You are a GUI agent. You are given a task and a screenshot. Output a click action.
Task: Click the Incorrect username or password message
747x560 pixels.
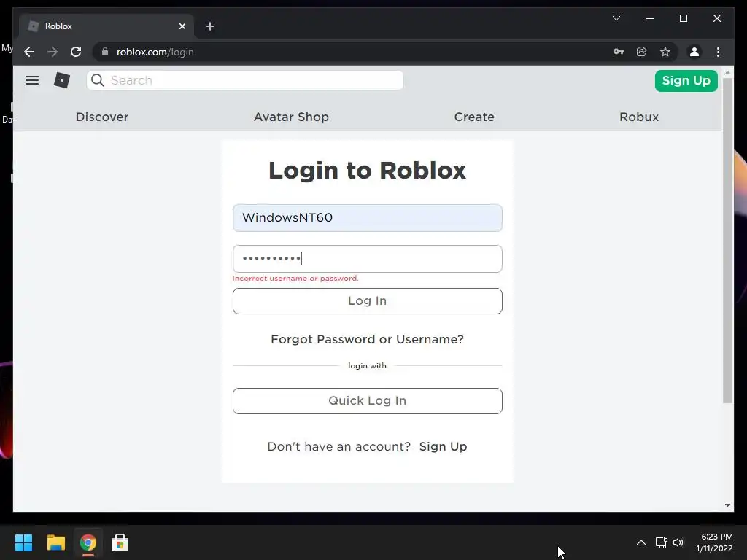click(295, 278)
